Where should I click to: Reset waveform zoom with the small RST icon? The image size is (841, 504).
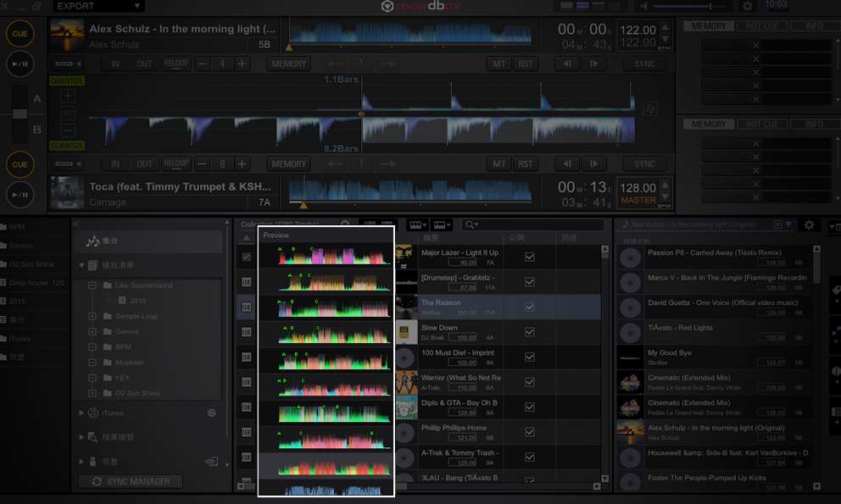point(68,114)
